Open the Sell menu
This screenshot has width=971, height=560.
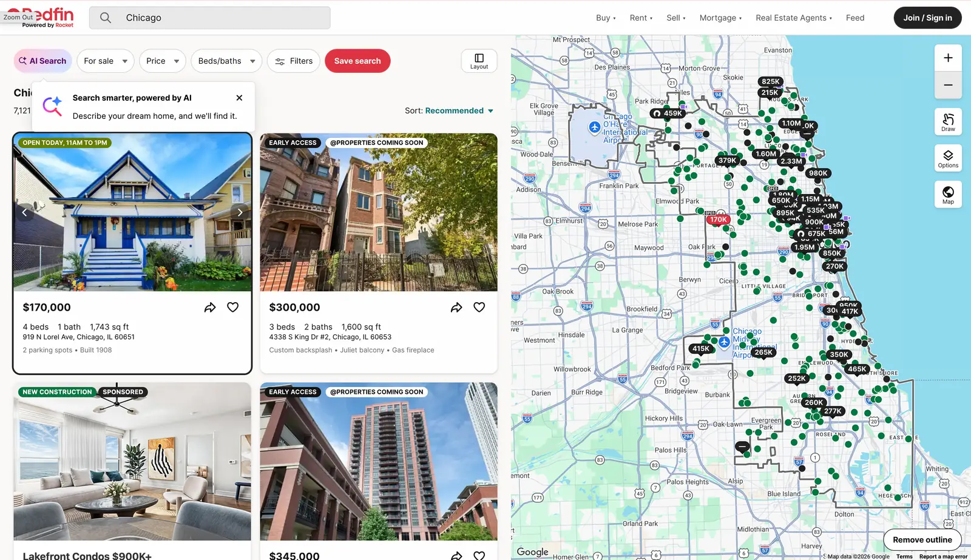point(676,18)
